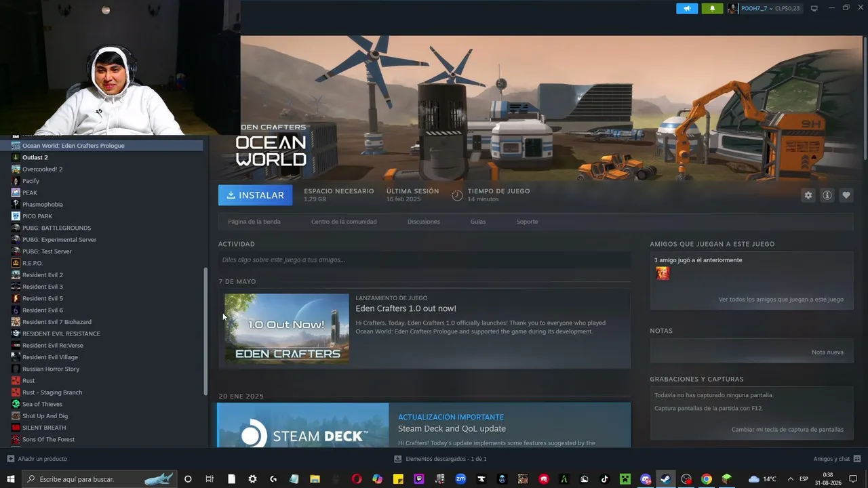Image resolution: width=868 pixels, height=488 pixels.
Task: Open the Windows Start menu
Action: 11,479
